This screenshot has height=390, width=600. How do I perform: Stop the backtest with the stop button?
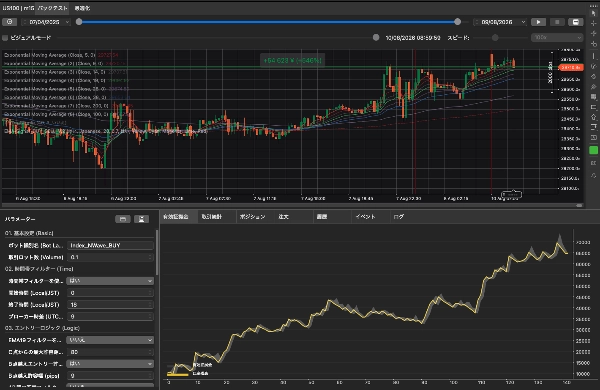pos(557,22)
